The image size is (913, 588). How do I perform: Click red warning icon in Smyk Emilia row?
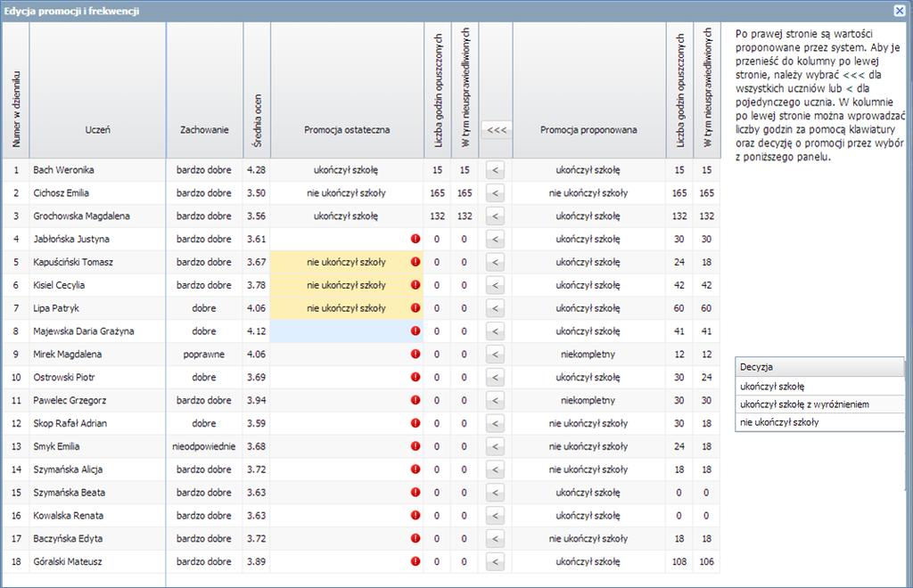point(415,446)
